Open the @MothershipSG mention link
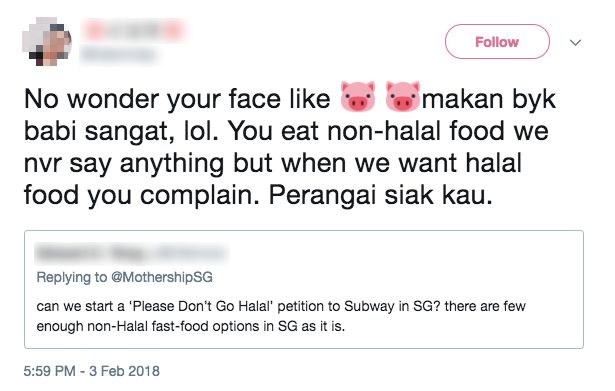The image size is (615, 391). (162, 277)
